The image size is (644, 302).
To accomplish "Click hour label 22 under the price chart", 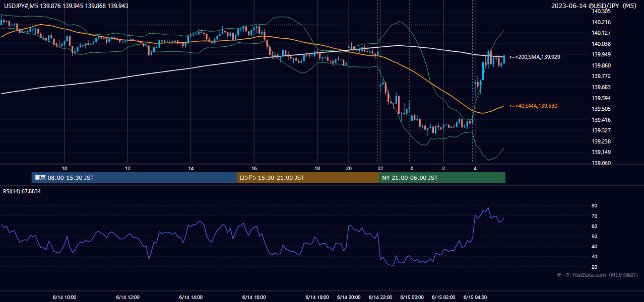I will [380, 168].
